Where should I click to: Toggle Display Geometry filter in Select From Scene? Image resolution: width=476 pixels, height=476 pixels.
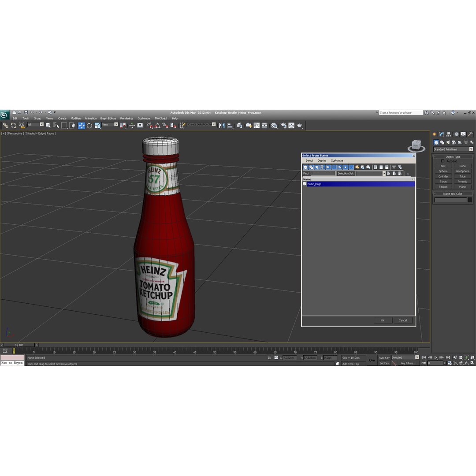(x=305, y=167)
